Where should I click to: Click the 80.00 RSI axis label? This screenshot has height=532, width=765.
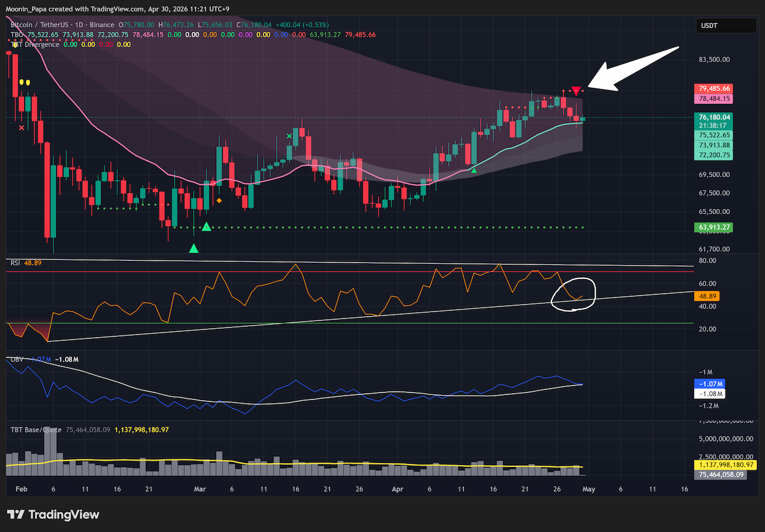707,261
